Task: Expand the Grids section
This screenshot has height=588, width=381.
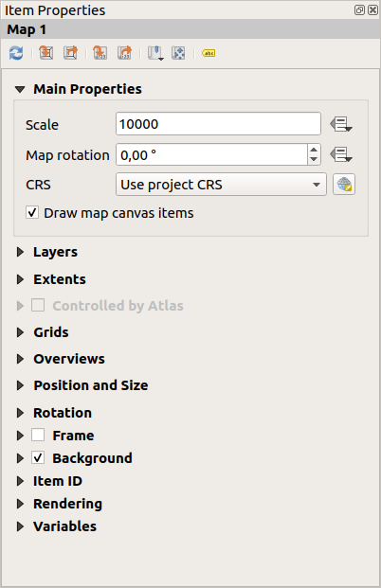Action: pos(20,332)
